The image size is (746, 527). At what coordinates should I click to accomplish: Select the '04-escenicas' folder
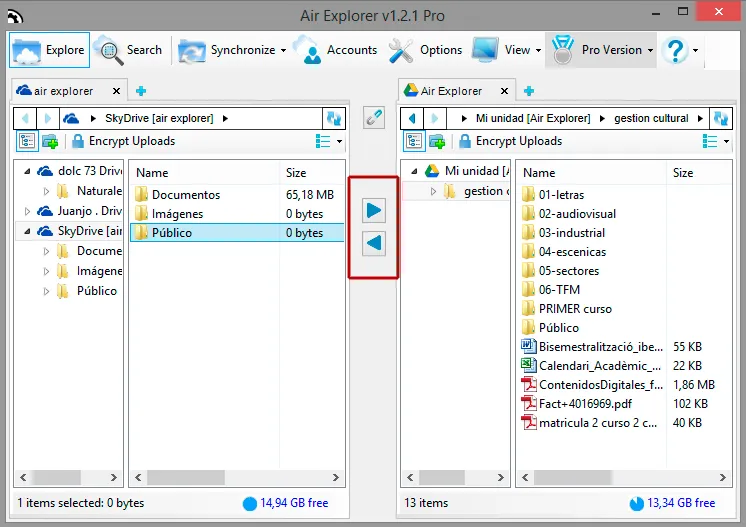[624, 252]
